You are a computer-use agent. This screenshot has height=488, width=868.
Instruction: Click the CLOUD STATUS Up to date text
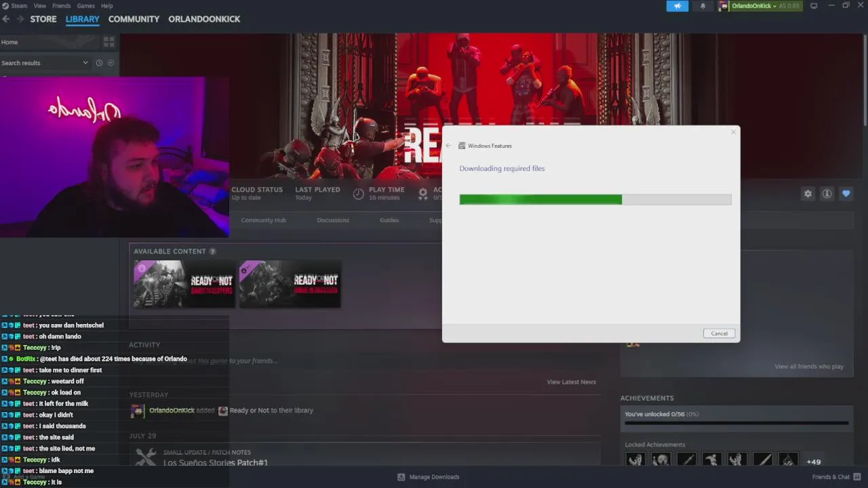pos(257,194)
